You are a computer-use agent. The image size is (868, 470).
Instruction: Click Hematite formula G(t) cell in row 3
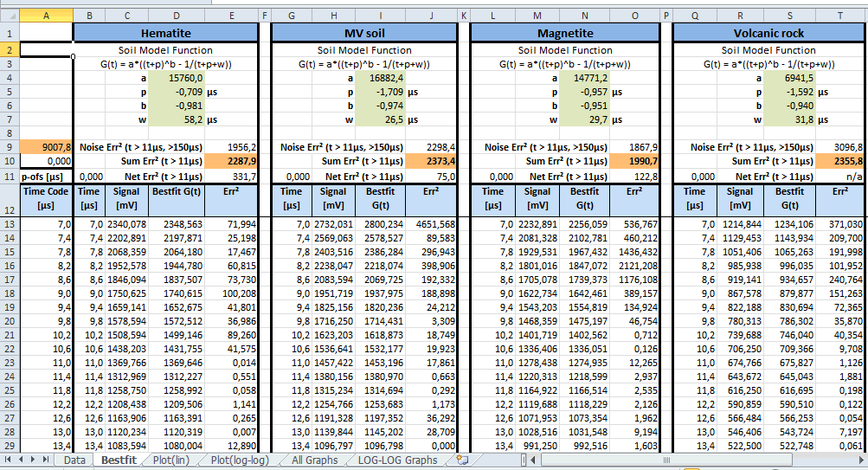point(165,64)
